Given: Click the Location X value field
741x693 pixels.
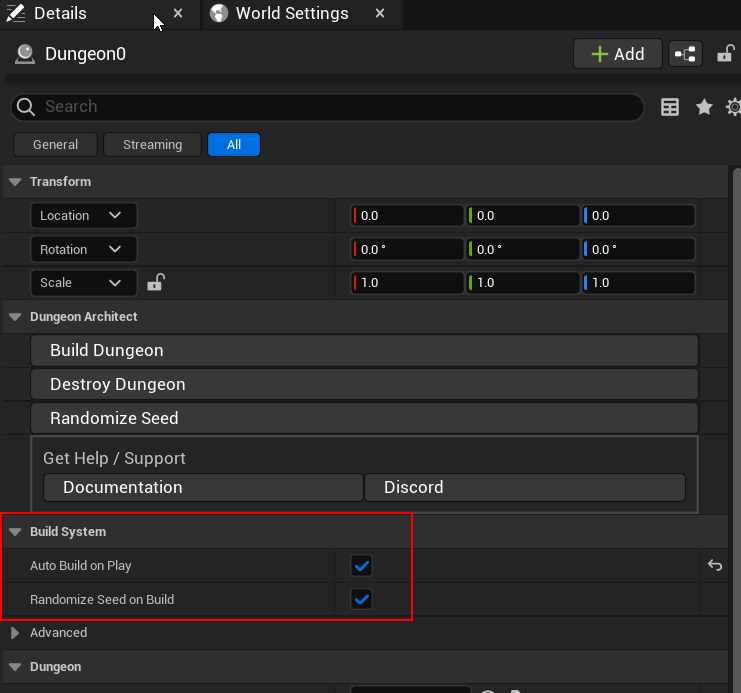Looking at the screenshot, I should click(x=407, y=216).
